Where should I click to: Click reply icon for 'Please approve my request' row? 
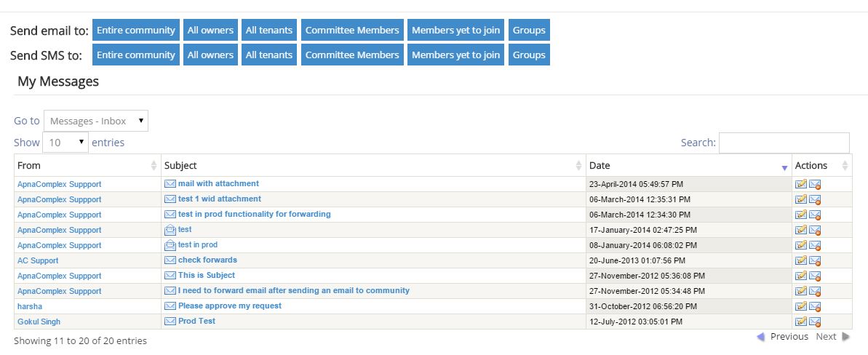(801, 306)
